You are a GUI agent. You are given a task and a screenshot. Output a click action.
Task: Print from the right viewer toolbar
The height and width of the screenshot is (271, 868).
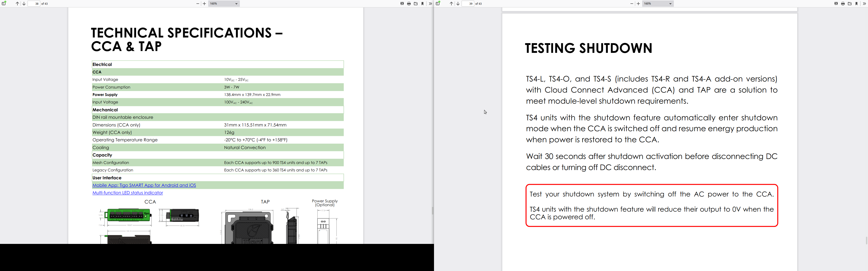(843, 4)
